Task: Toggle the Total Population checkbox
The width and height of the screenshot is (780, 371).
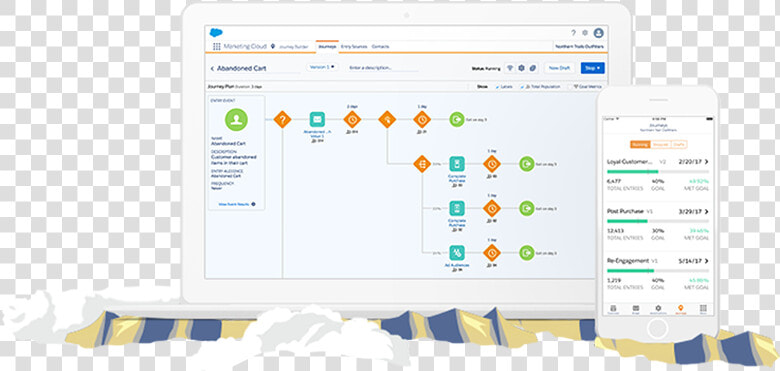Action: click(x=522, y=87)
